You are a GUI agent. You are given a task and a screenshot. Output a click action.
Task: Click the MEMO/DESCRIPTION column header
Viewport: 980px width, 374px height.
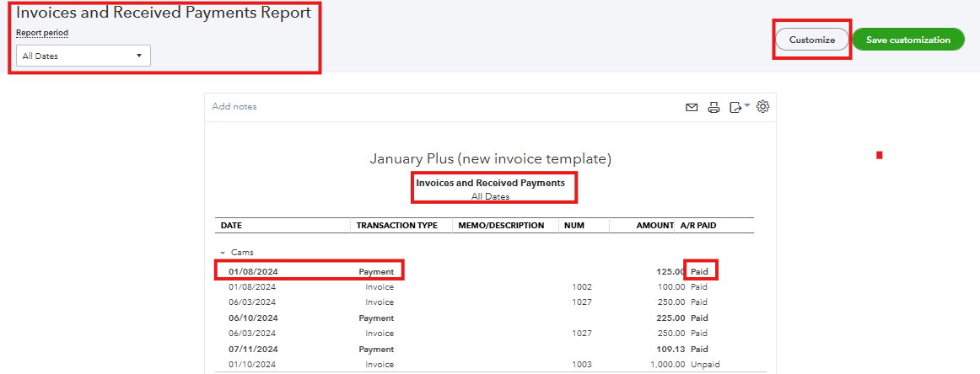point(501,226)
